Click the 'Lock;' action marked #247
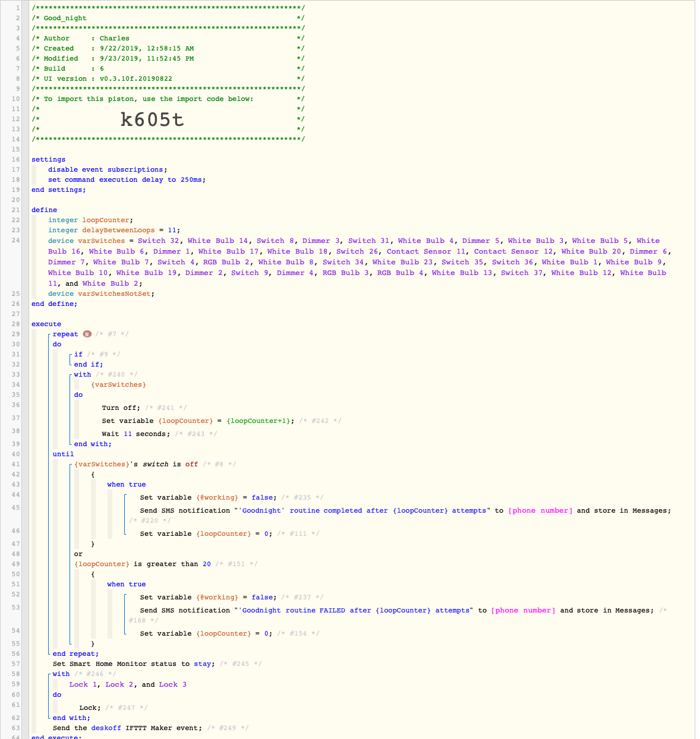700x739 pixels. click(90, 708)
